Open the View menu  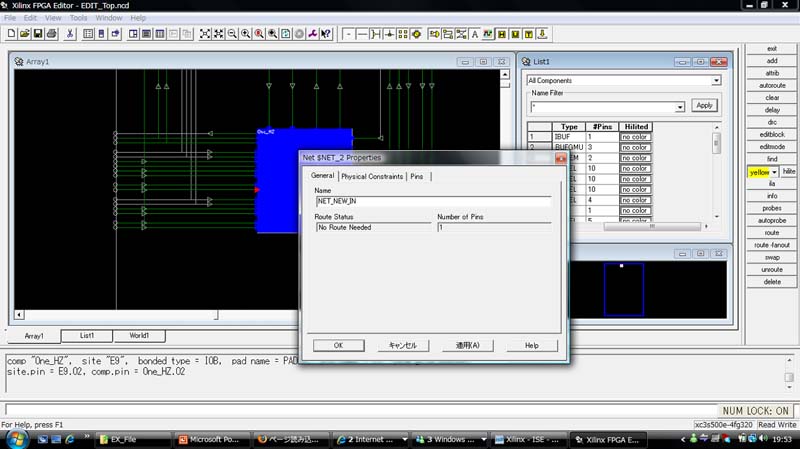53,18
